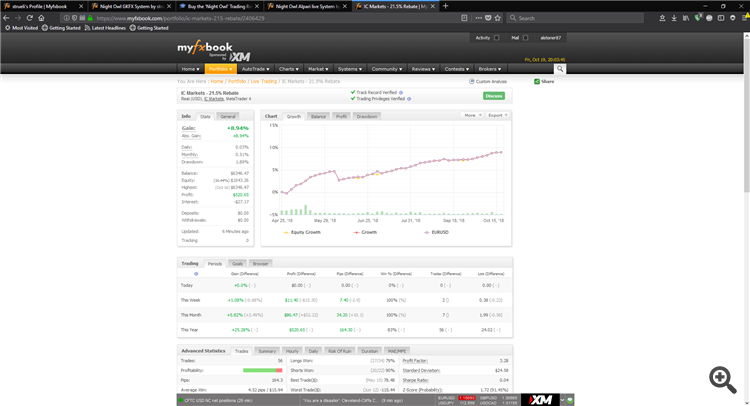Open the Hourly statistics tab
This screenshot has width=750, height=406.
[x=292, y=351]
